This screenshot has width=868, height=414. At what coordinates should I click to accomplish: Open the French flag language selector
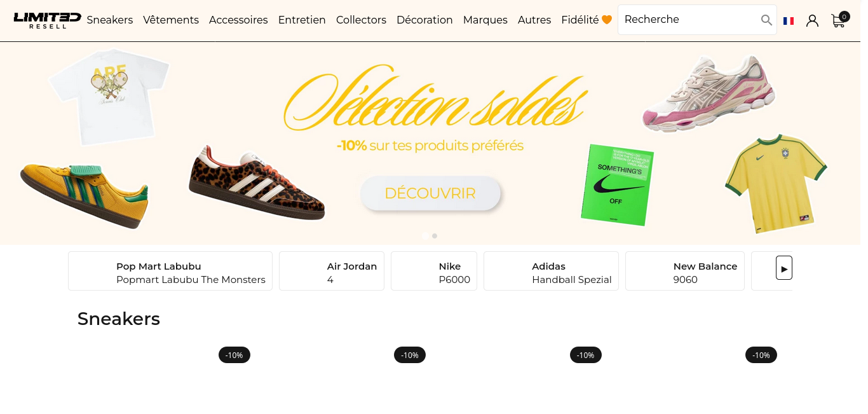789,21
